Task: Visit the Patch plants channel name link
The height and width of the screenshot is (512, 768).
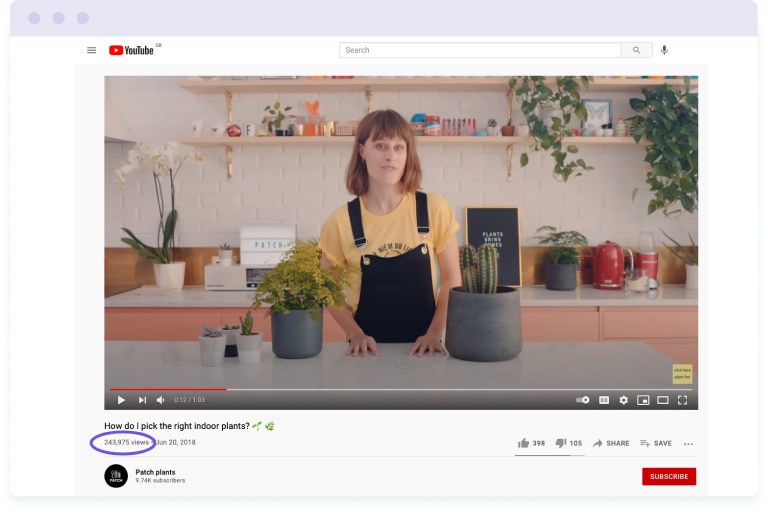Action: coord(155,472)
